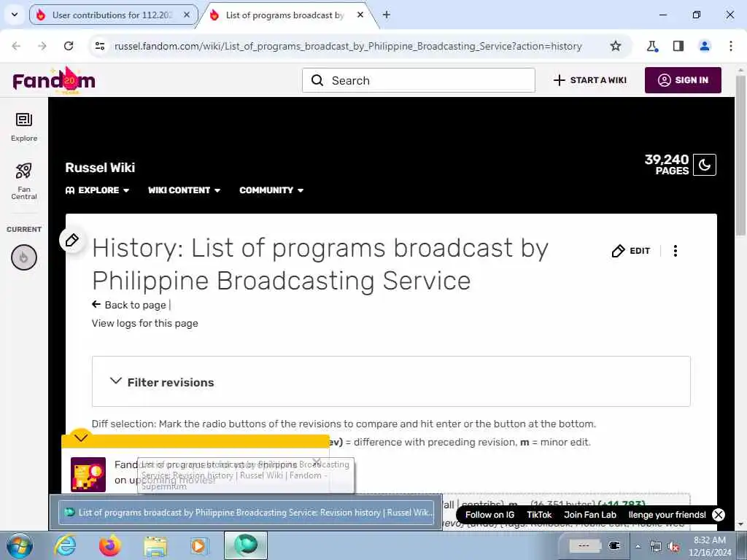Reload the current page

[69, 46]
